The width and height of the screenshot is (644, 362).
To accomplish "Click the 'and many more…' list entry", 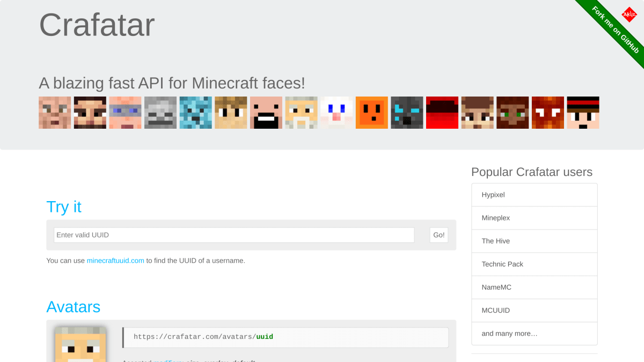I will coord(535,334).
